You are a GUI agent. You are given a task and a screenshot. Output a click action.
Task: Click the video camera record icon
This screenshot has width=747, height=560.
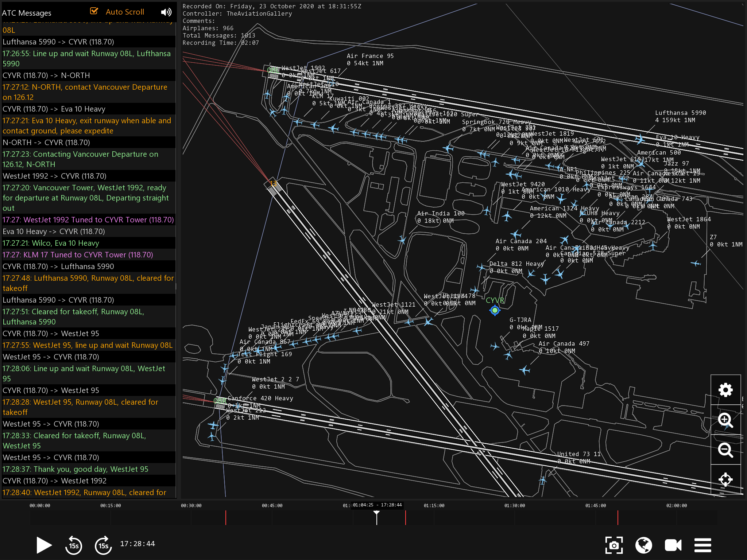coord(673,545)
